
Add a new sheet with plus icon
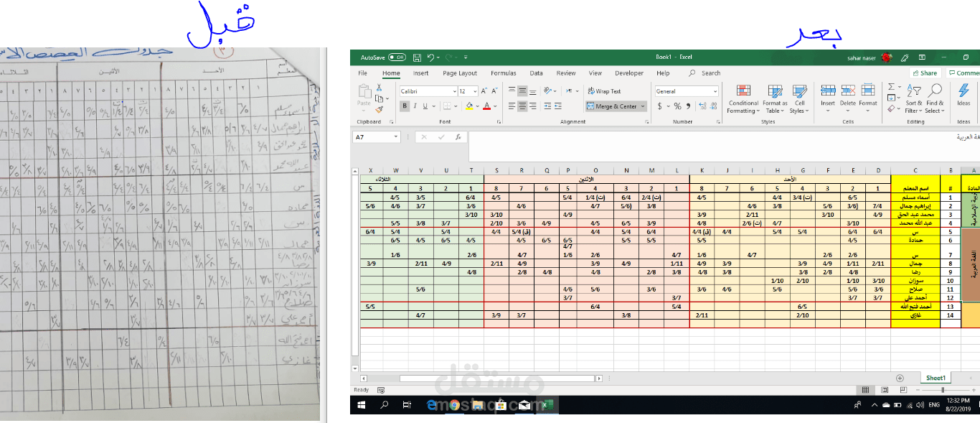pyautogui.click(x=900, y=378)
